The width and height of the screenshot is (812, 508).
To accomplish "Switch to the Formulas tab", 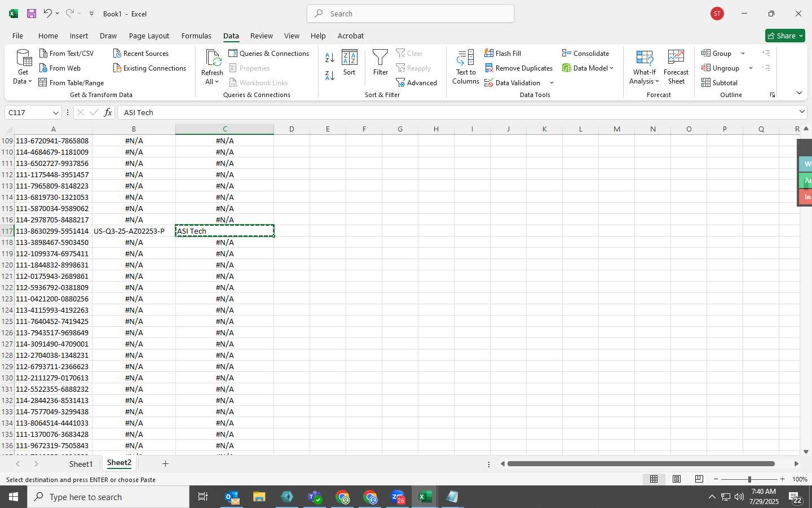I will click(196, 36).
